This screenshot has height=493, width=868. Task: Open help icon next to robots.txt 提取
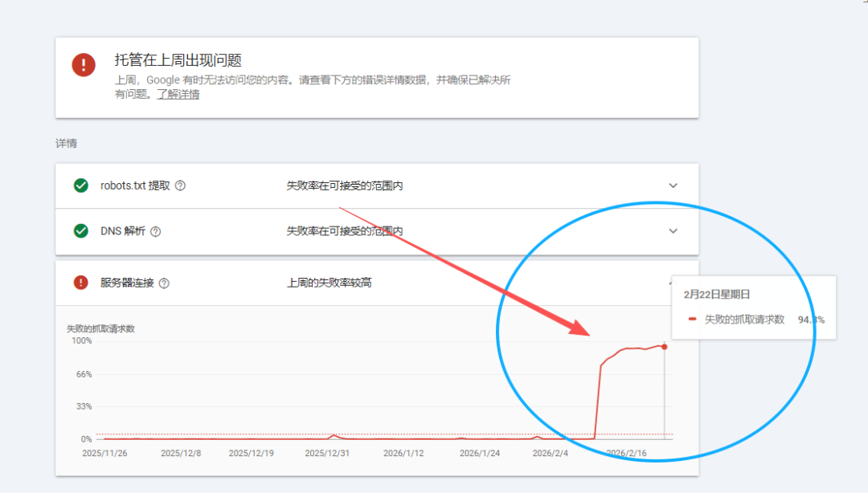coord(181,186)
